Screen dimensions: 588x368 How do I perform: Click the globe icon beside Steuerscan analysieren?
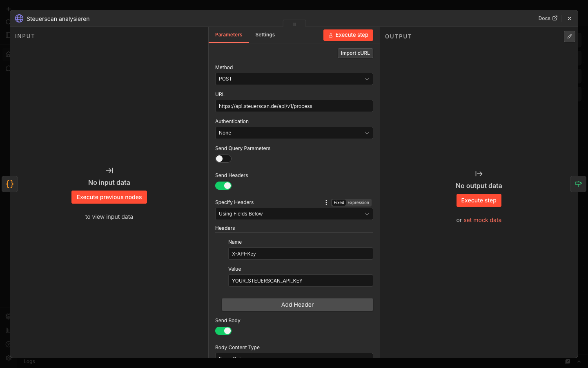click(19, 18)
